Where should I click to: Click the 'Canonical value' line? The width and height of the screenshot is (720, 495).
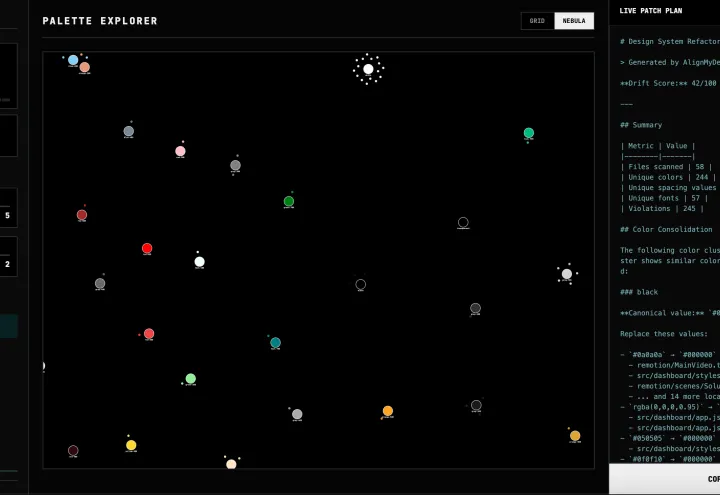[669, 313]
